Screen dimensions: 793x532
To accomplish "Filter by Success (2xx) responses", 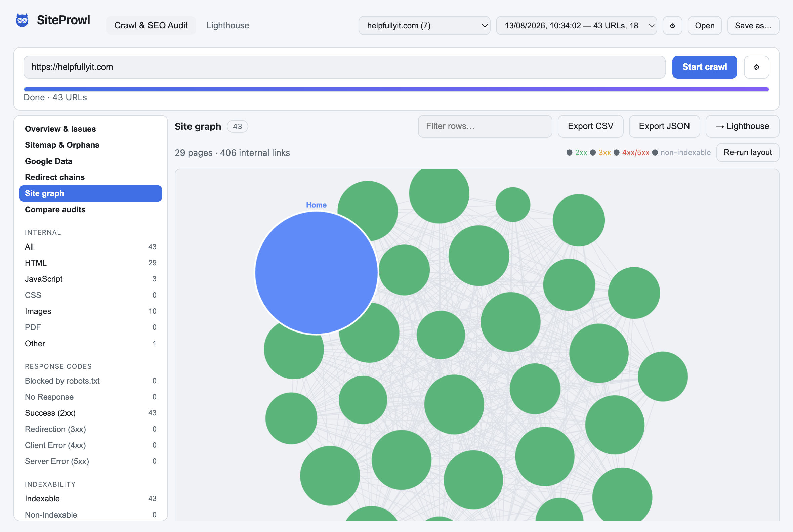I will point(91,413).
